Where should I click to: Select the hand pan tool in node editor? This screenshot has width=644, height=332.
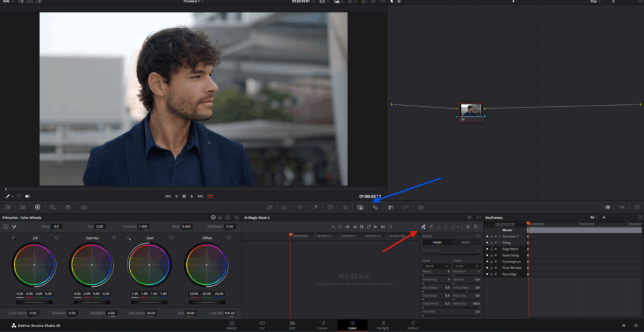[x=398, y=2]
